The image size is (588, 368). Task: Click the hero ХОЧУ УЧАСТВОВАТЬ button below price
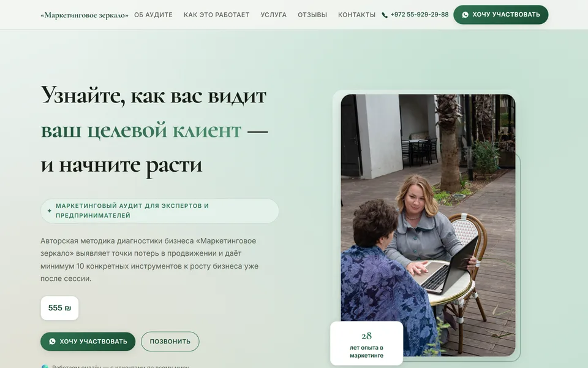[88, 342]
